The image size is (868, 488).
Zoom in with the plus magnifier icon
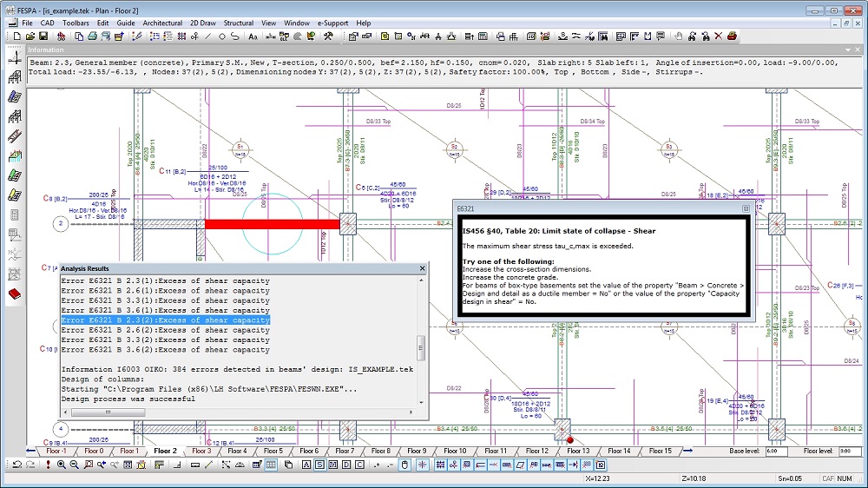61,465
